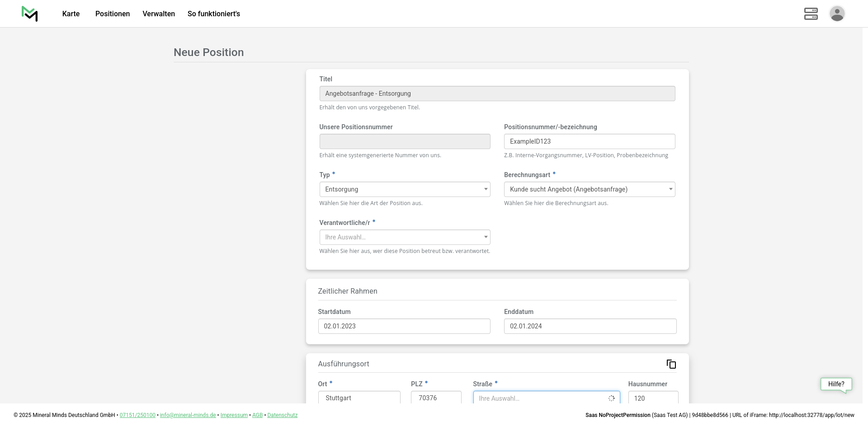This screenshot has width=868, height=426.
Task: Open So funktioniert's page
Action: click(214, 14)
